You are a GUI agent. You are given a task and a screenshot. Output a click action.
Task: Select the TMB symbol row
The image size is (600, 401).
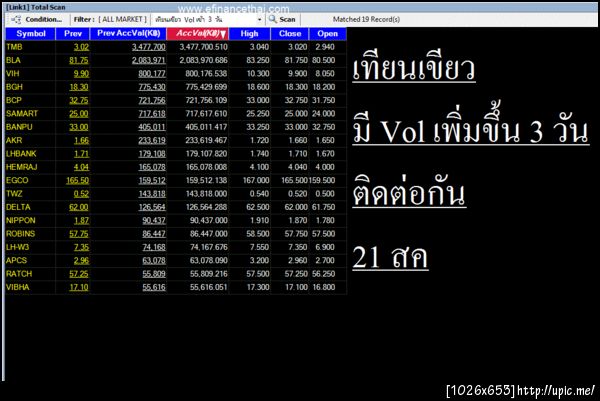[x=176, y=47]
